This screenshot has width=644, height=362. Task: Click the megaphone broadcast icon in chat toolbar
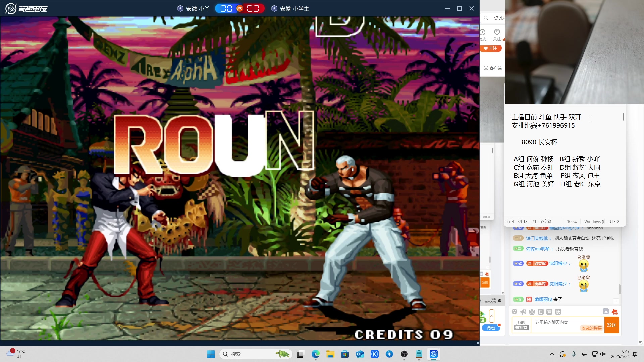tap(523, 312)
